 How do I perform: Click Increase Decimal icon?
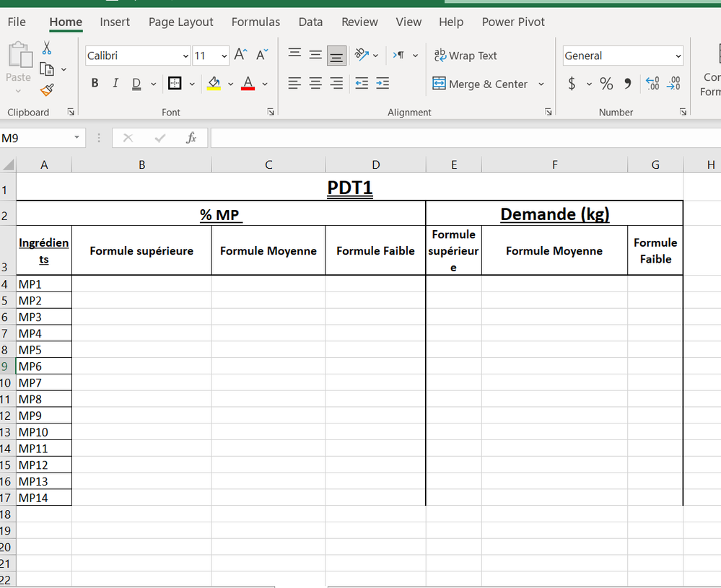click(x=652, y=83)
